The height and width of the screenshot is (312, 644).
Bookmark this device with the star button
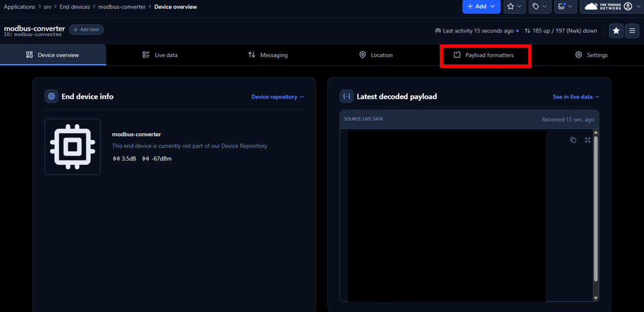tap(616, 31)
